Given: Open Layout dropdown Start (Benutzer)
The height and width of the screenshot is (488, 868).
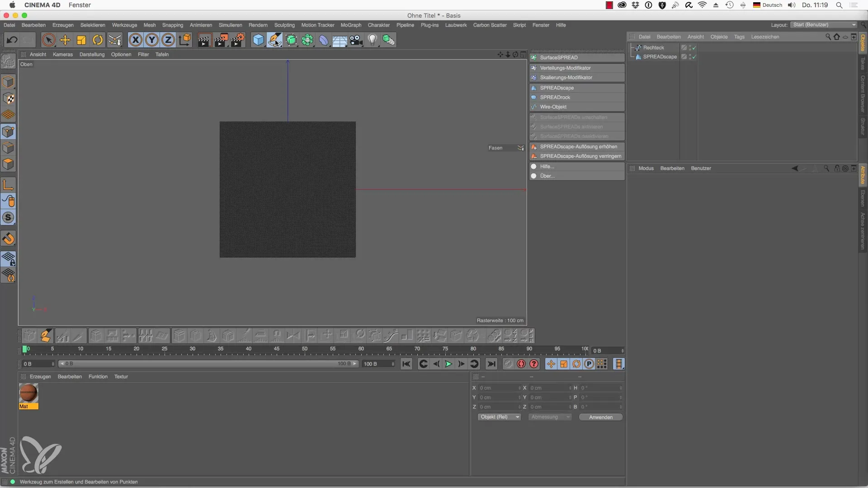Looking at the screenshot, I should pos(824,25).
